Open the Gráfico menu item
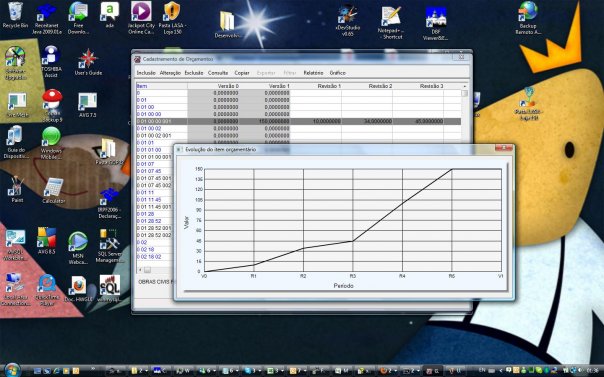Viewport: 604px width, 377px height. click(337, 73)
